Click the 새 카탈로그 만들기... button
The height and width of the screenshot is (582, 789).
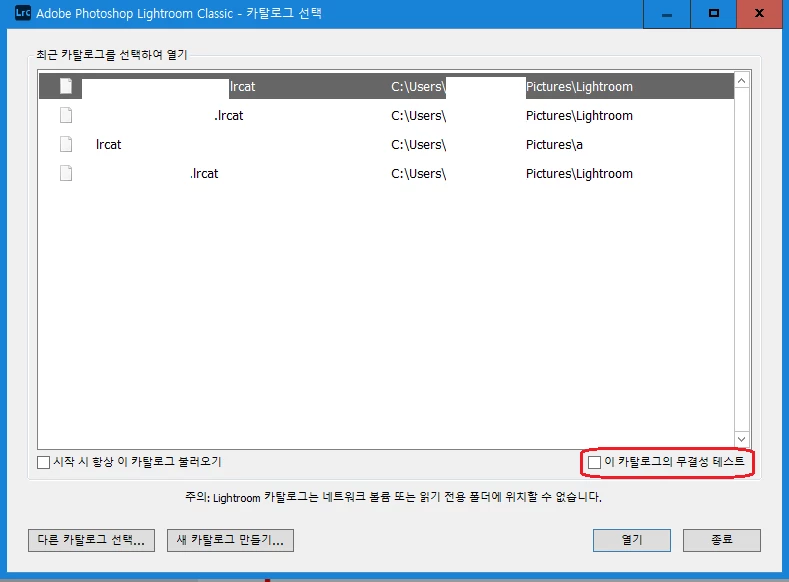[x=230, y=540]
